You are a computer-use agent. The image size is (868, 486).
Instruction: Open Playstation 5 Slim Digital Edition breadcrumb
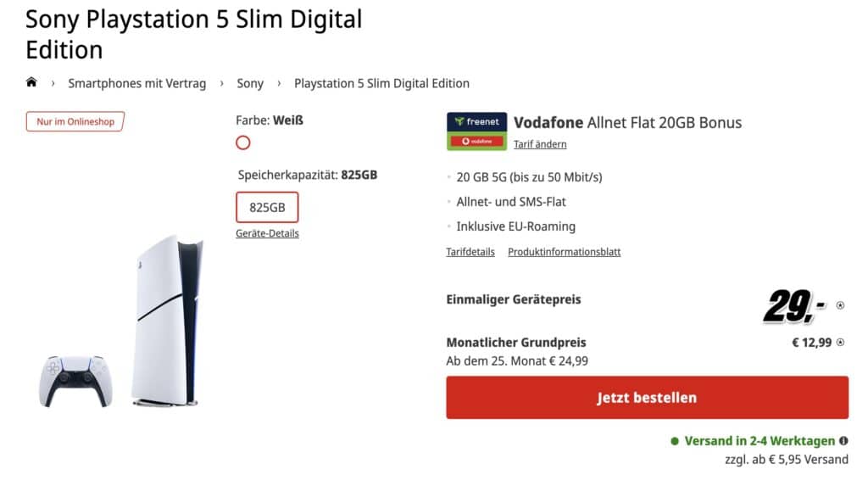pyautogui.click(x=381, y=83)
